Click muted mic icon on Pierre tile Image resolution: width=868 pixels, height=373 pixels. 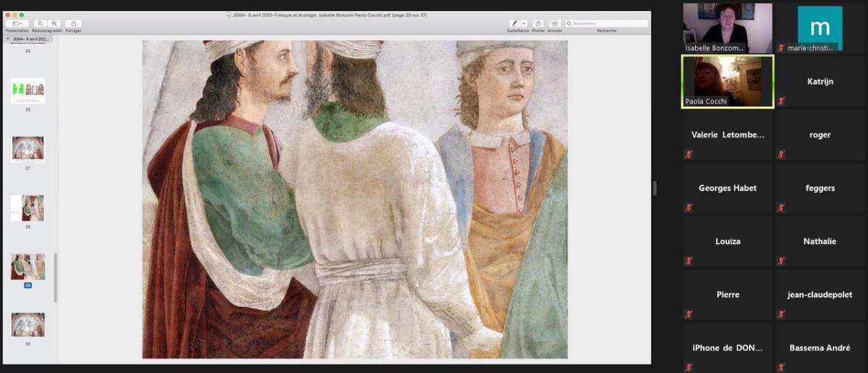pyautogui.click(x=689, y=314)
